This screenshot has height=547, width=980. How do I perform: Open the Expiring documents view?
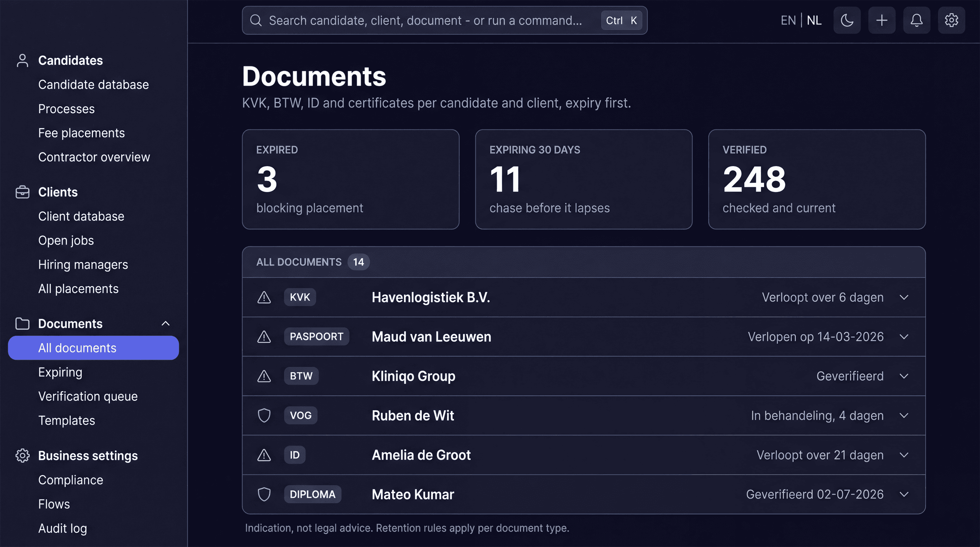(x=60, y=372)
